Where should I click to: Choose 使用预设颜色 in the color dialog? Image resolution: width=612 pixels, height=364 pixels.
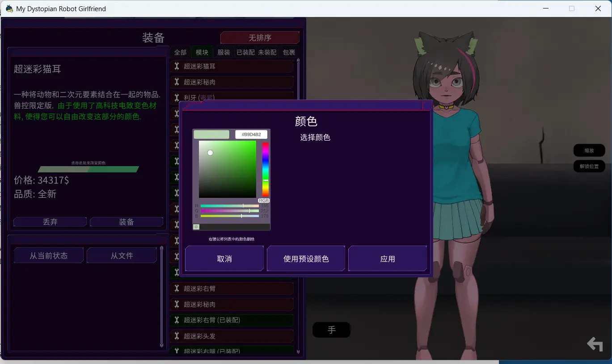(x=306, y=259)
